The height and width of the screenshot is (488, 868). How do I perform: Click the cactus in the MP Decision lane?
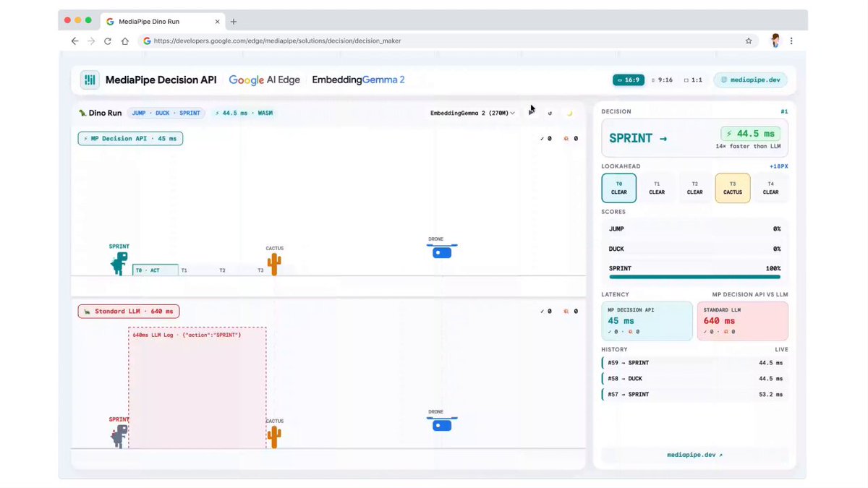point(273,264)
